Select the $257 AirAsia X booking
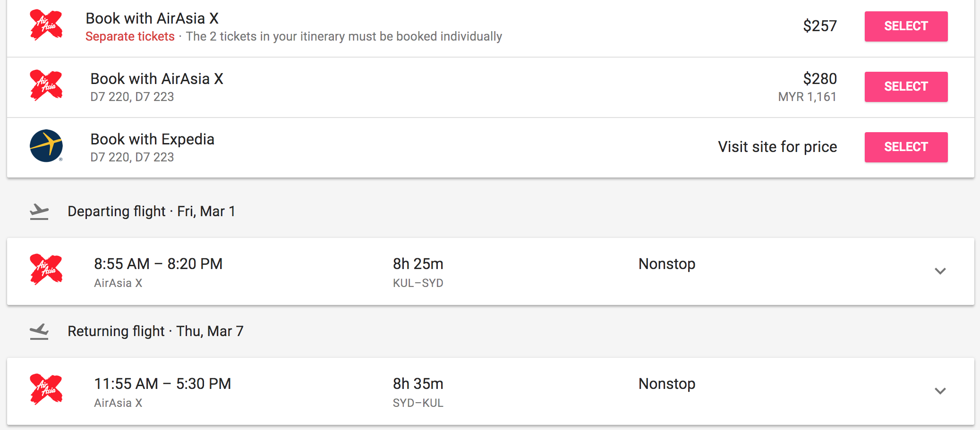The height and width of the screenshot is (430, 980). (905, 26)
